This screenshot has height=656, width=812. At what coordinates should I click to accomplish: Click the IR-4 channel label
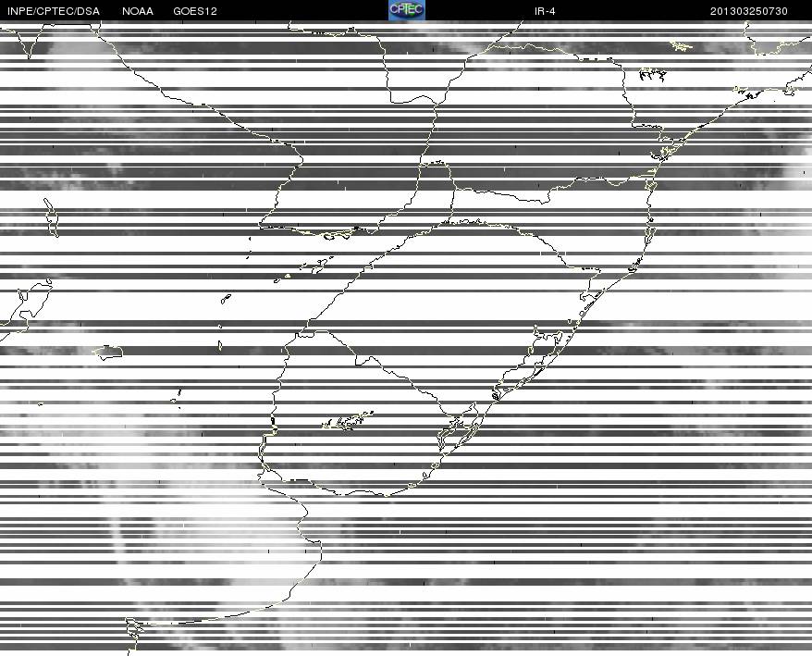point(545,11)
